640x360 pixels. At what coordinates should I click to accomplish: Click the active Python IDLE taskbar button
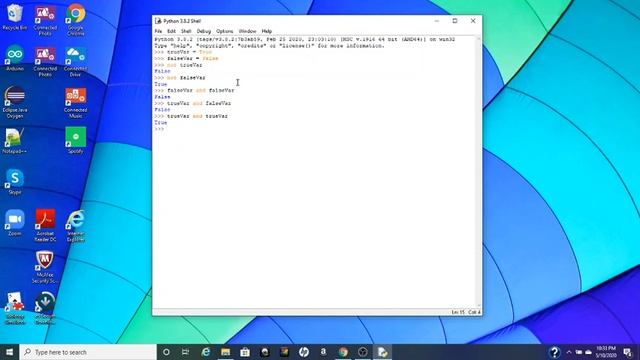click(382, 352)
